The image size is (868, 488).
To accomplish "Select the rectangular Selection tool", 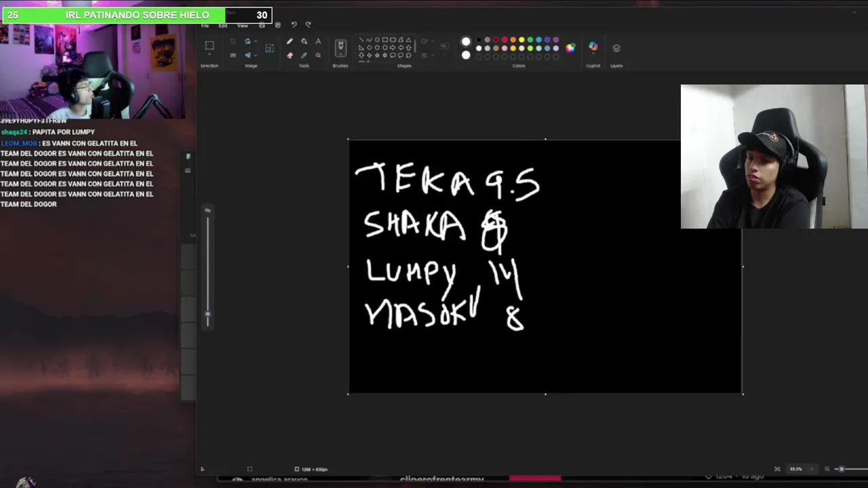I will 209,45.
